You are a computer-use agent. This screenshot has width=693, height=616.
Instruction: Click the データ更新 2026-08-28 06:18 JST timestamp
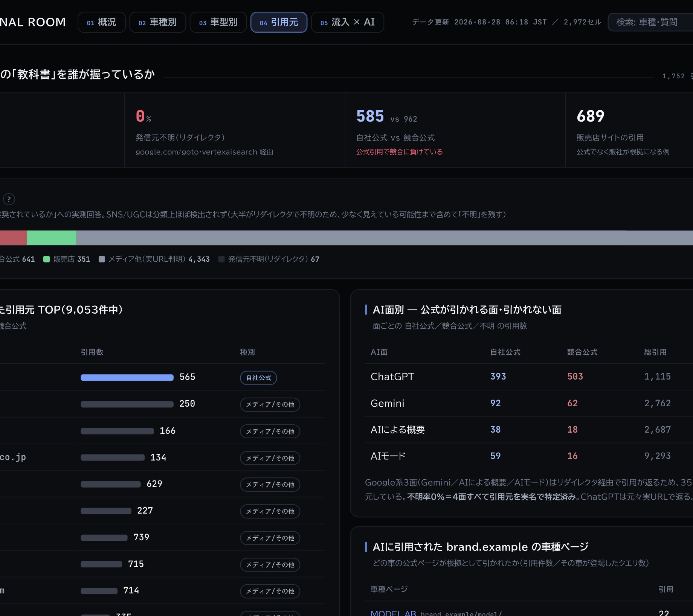(x=479, y=22)
